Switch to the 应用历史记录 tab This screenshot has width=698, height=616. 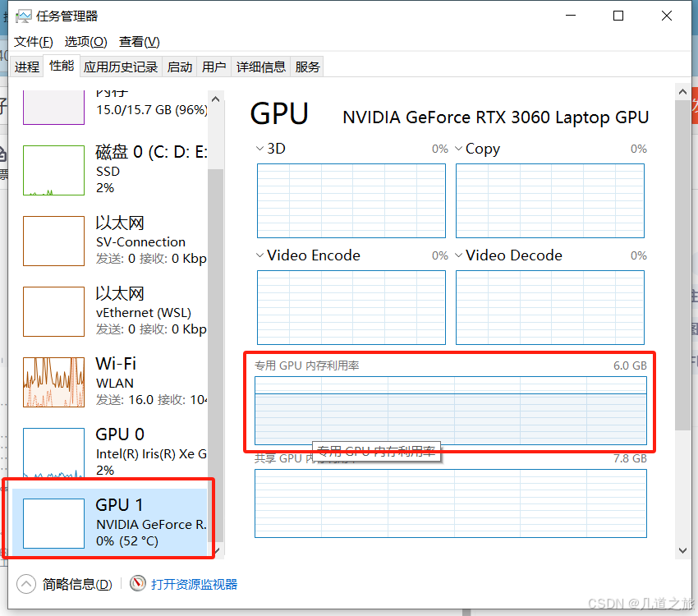click(x=121, y=67)
